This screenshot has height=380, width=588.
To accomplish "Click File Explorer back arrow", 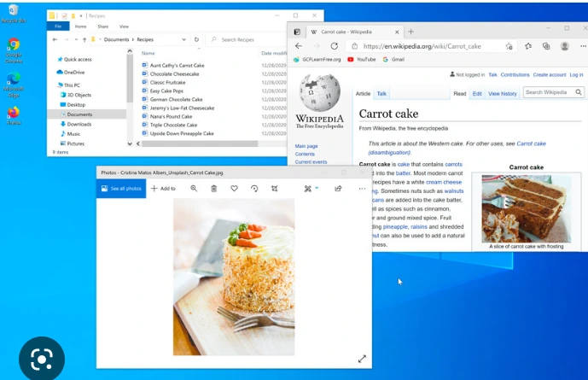I will click(x=55, y=39).
